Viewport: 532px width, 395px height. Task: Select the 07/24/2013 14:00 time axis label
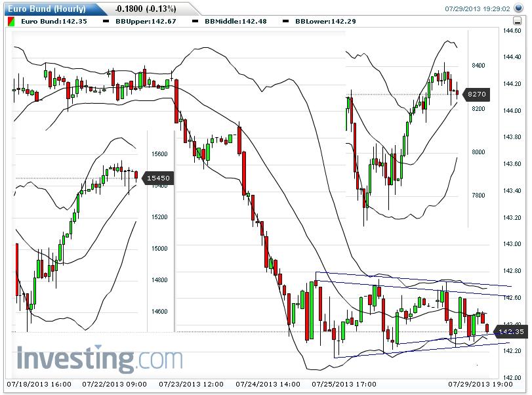tap(272, 385)
